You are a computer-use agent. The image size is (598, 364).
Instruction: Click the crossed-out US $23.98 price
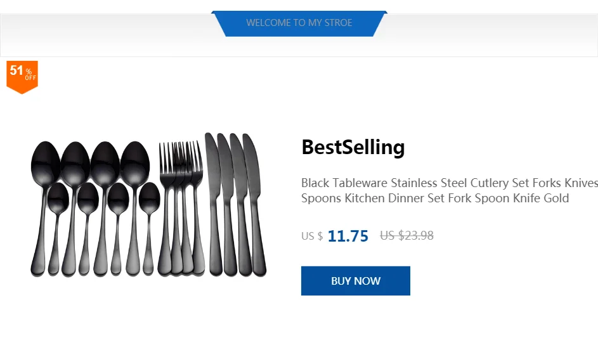[x=406, y=236]
